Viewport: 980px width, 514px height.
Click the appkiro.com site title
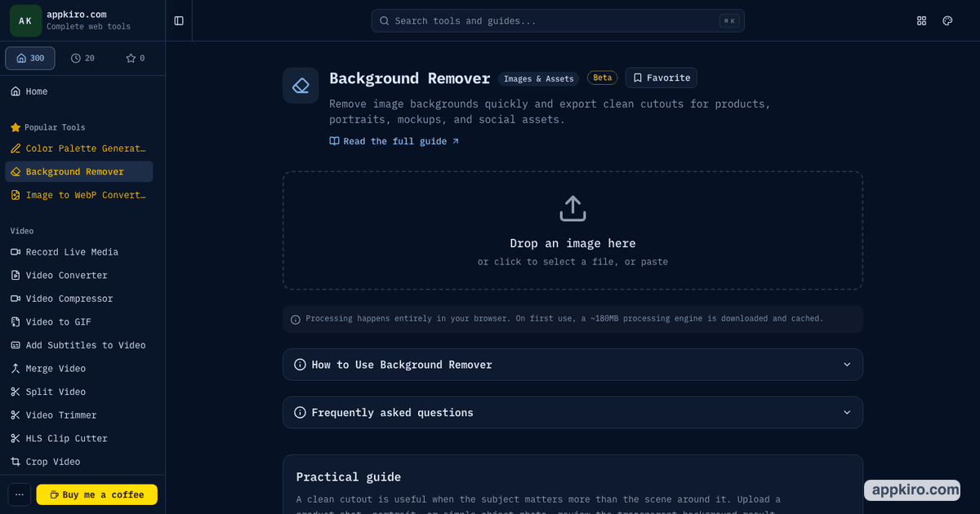click(x=77, y=14)
